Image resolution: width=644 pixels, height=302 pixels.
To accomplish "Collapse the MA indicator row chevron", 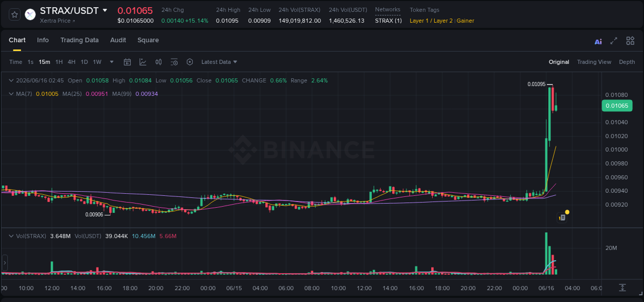I will [11, 94].
